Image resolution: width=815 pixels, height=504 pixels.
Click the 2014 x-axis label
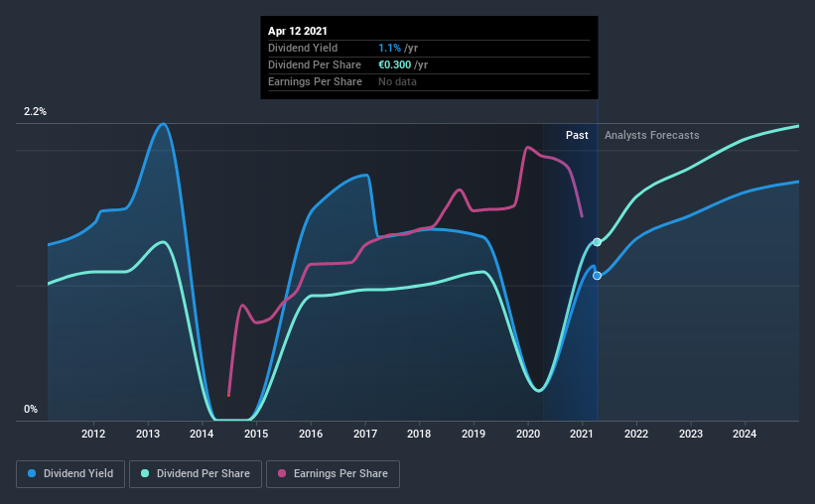[x=202, y=434]
